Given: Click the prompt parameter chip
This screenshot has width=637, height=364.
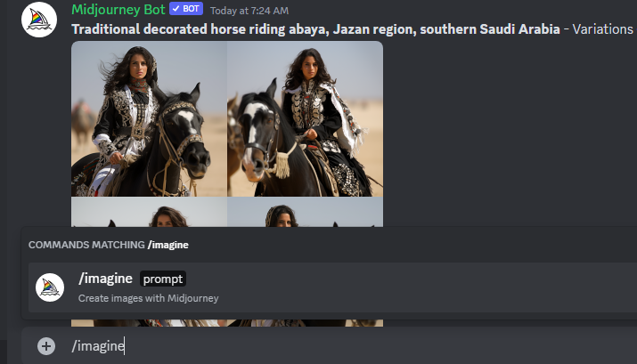Looking at the screenshot, I should click(163, 279).
